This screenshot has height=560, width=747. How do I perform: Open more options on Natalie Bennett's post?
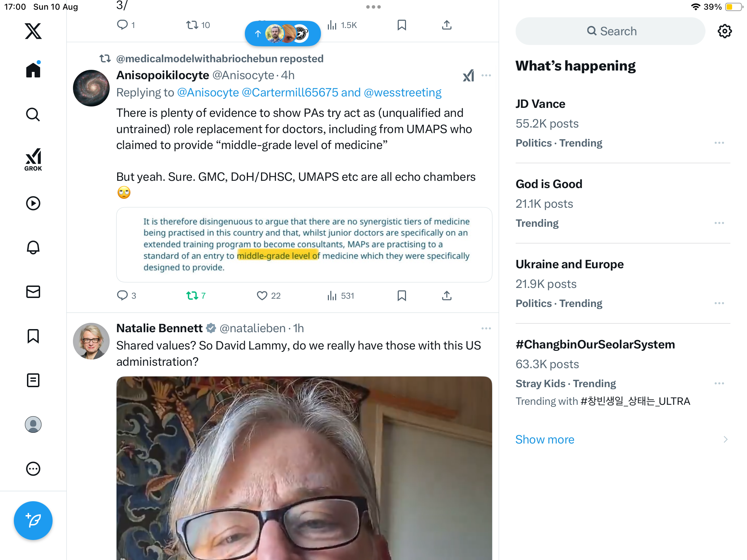click(486, 328)
